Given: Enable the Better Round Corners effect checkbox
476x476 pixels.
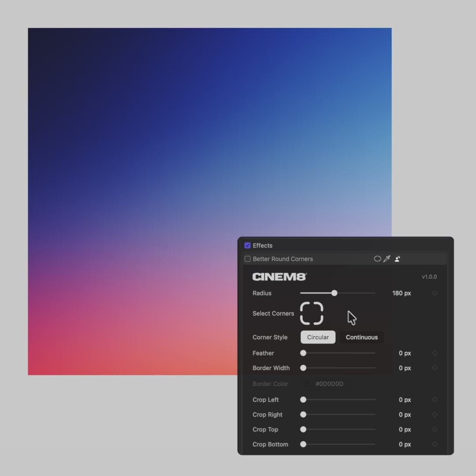Looking at the screenshot, I should click(247, 259).
